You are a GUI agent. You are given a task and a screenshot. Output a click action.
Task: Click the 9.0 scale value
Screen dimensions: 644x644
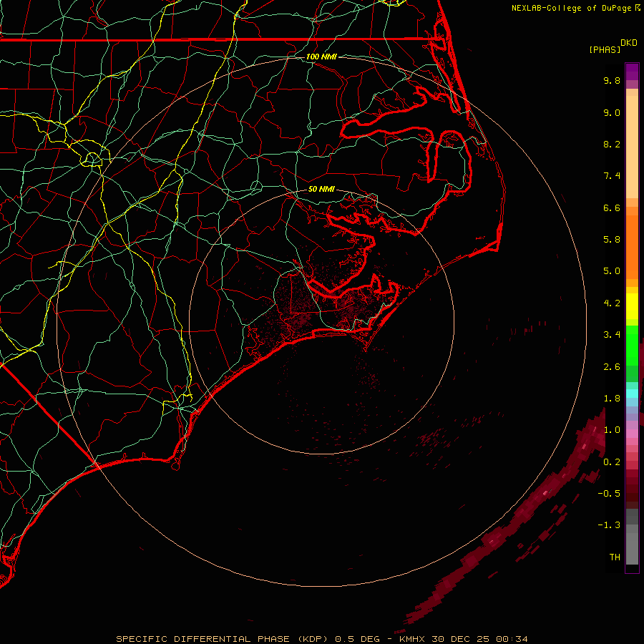[612, 112]
